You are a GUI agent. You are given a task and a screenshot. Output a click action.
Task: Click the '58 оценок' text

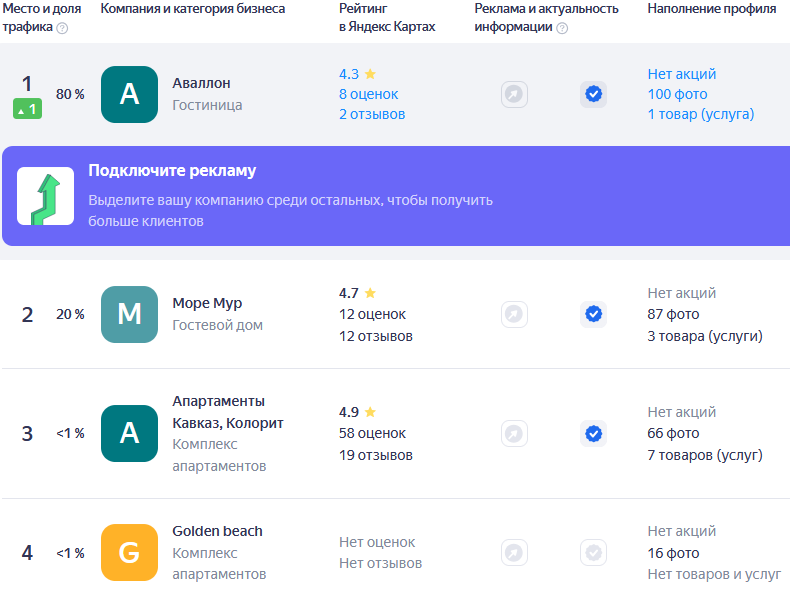(x=372, y=433)
